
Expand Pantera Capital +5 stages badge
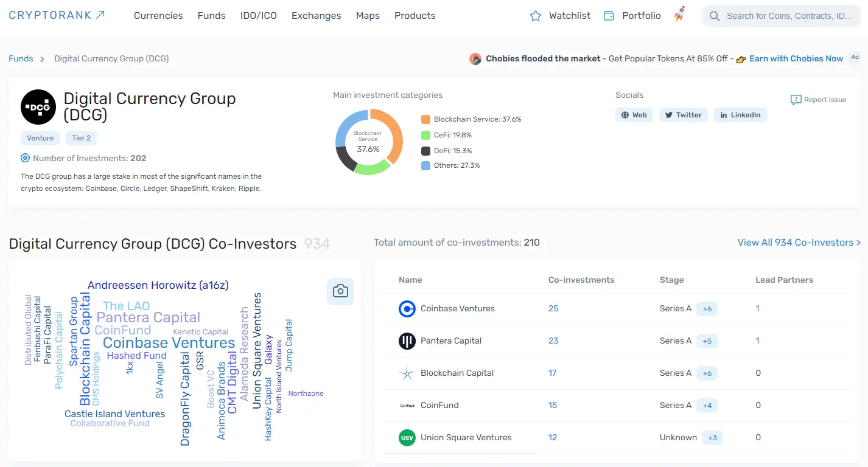click(x=707, y=341)
